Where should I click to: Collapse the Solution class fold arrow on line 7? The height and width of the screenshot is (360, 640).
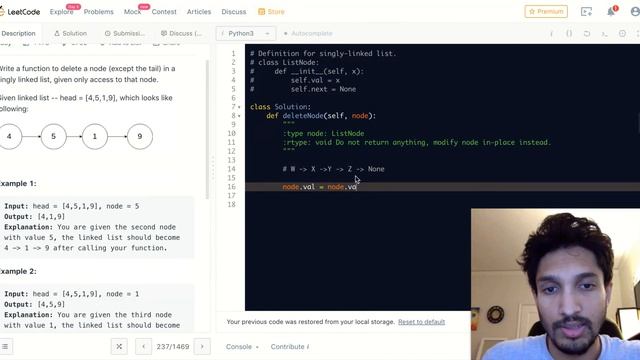pos(239,107)
